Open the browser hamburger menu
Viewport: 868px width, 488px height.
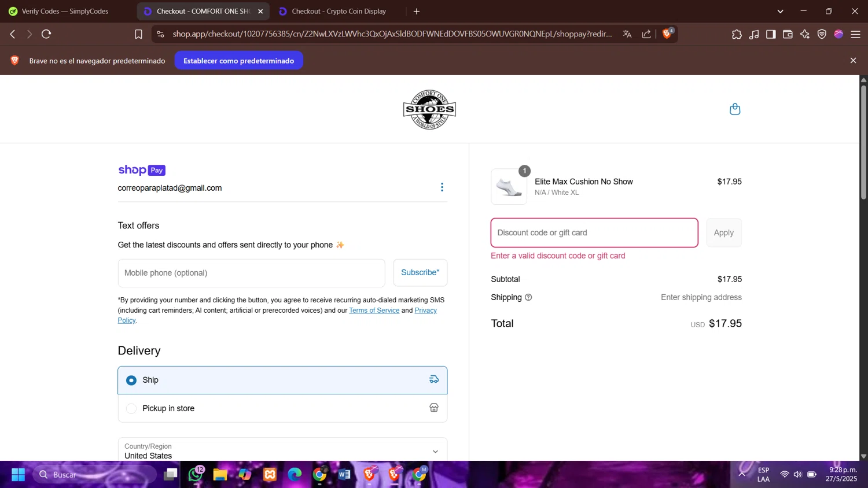(856, 34)
